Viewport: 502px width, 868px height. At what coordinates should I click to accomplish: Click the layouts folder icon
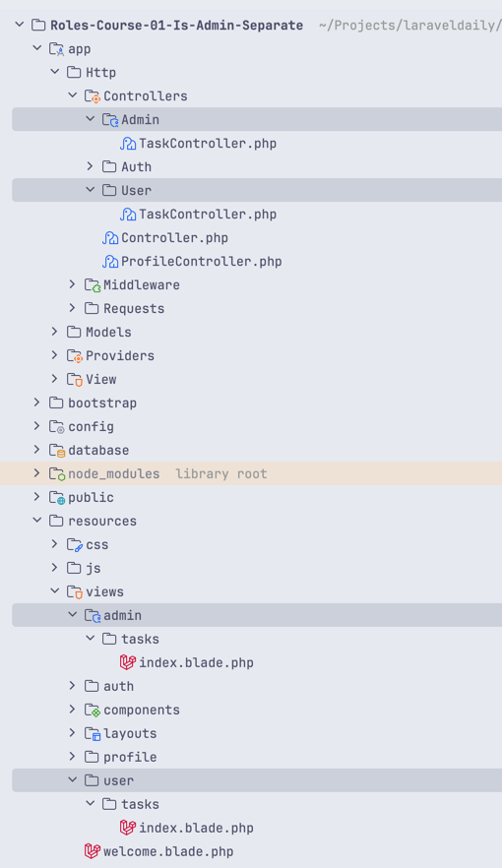click(x=93, y=733)
